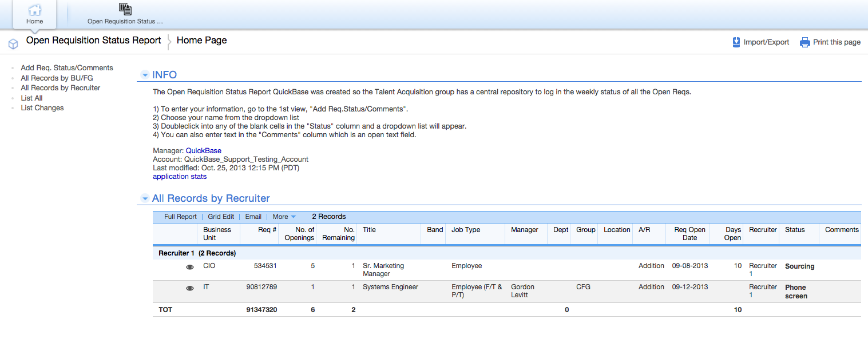This screenshot has height=363, width=868.
Task: Sort by Manager column header
Action: [525, 230]
